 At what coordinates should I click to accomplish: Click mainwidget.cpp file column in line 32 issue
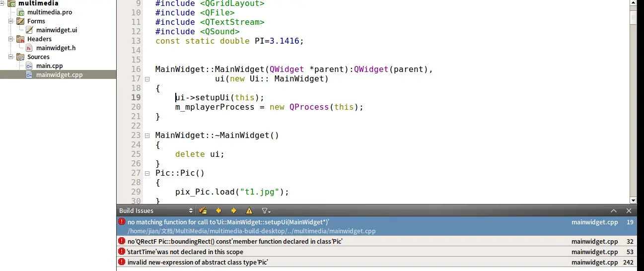pyautogui.click(x=595, y=241)
